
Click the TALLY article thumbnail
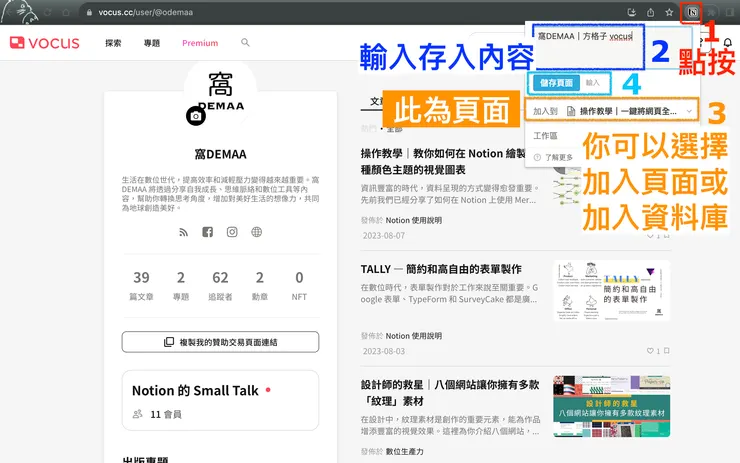coord(612,290)
